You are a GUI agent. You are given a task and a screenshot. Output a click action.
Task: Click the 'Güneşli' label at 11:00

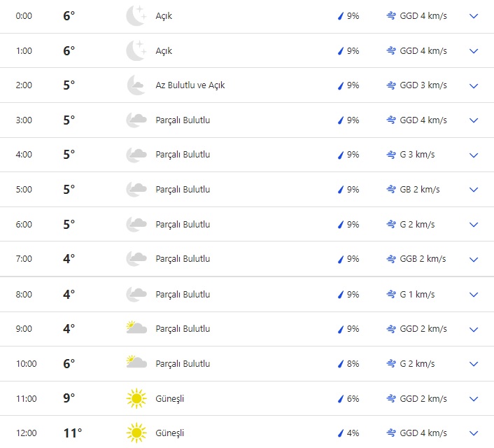point(170,398)
